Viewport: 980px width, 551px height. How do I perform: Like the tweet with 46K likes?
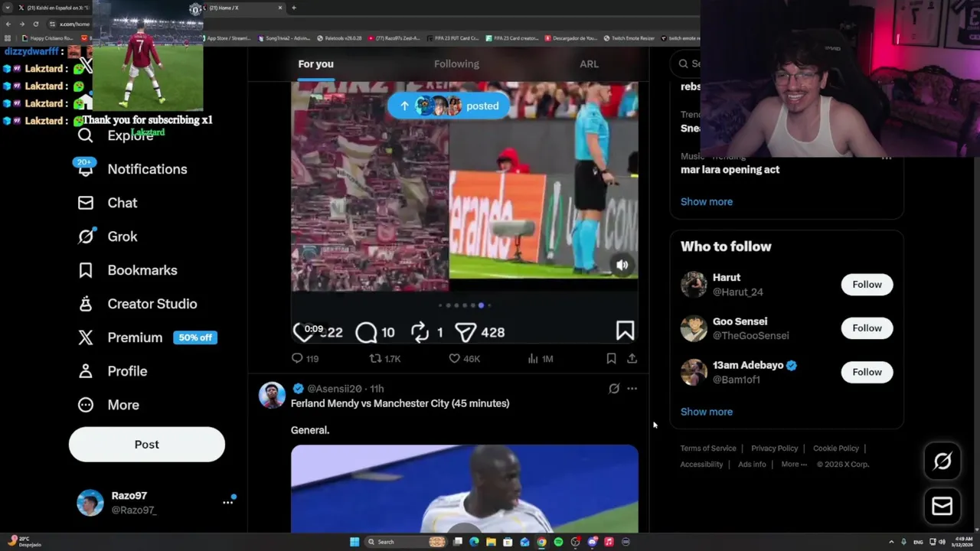click(x=465, y=358)
